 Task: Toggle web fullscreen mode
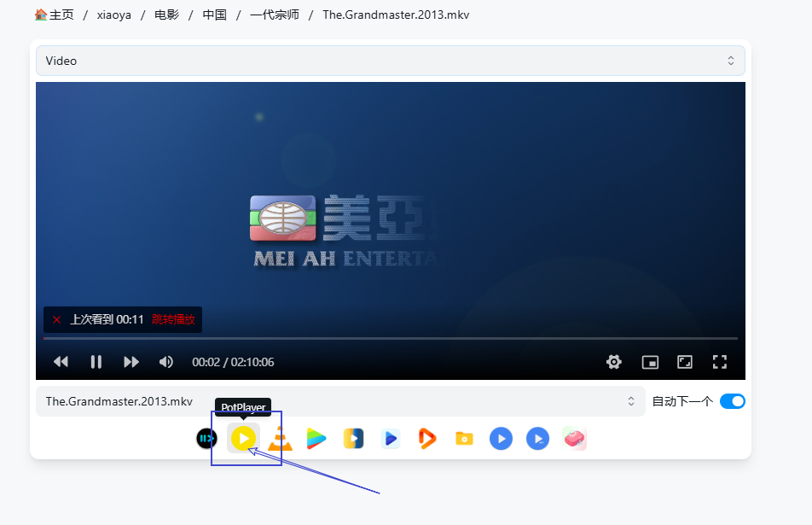[x=685, y=362]
